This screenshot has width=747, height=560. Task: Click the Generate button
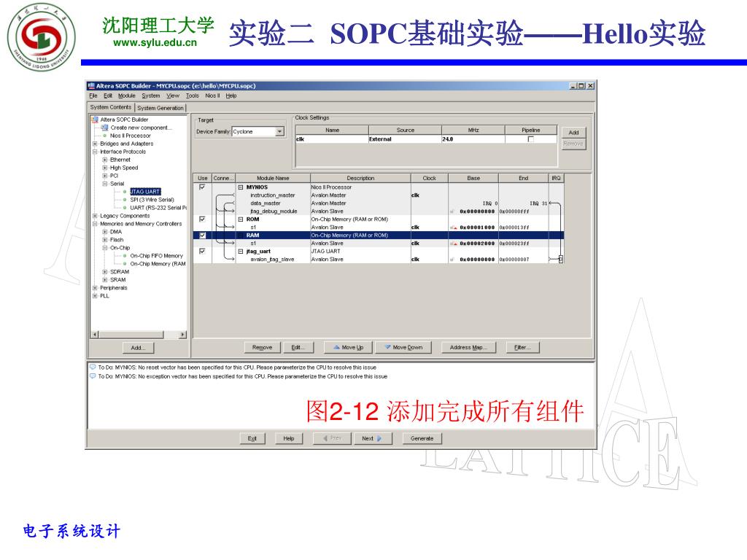click(422, 438)
